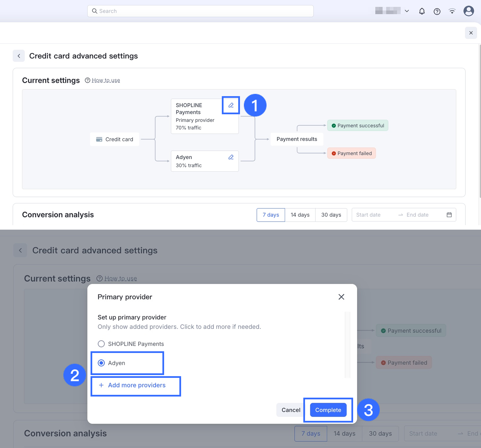
Task: Expand the account dropdown chevron
Action: tap(407, 11)
